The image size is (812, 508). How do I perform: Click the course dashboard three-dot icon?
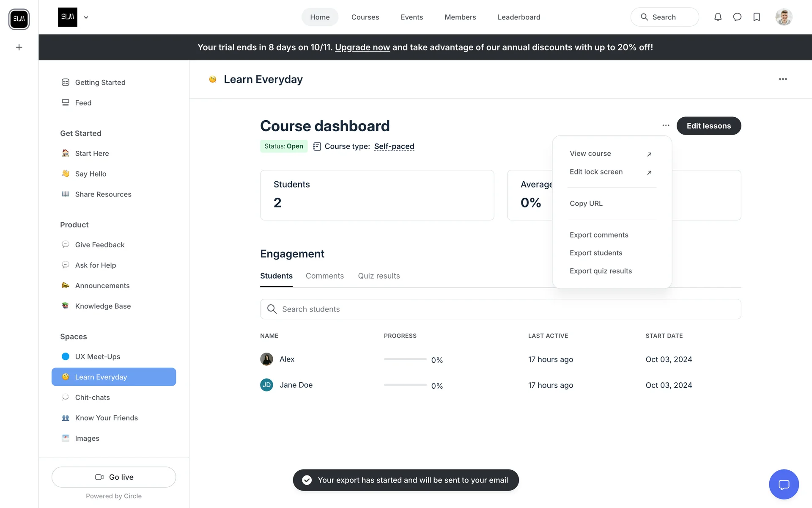666,125
